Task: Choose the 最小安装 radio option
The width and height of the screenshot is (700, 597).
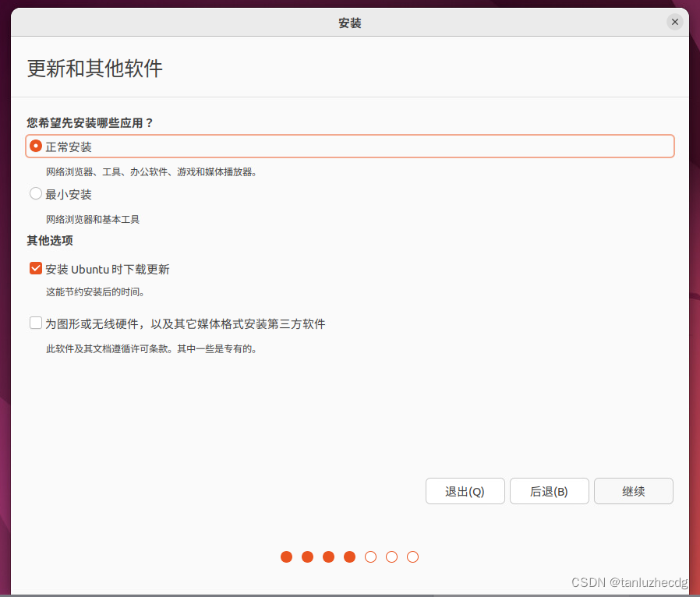Action: [36, 193]
